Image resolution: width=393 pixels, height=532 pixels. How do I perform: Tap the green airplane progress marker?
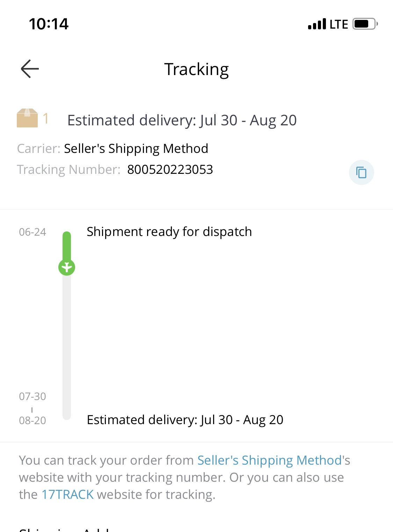coord(67,268)
